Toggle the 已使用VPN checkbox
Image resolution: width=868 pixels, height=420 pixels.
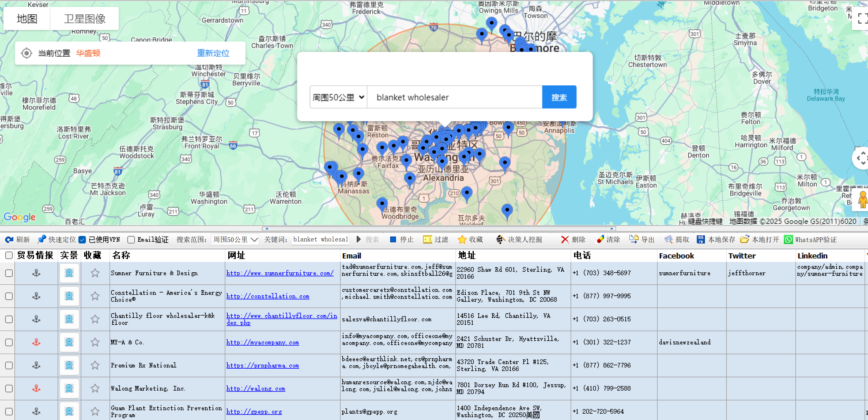coord(82,239)
